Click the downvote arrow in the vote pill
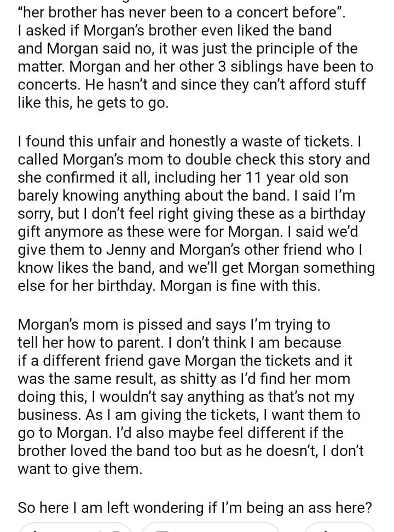 (x=116, y=529)
